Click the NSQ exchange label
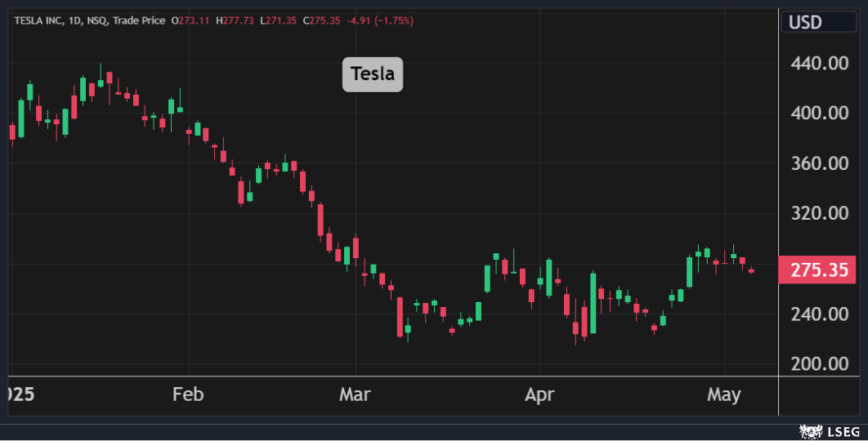Image resolution: width=868 pixels, height=441 pixels. [101, 20]
